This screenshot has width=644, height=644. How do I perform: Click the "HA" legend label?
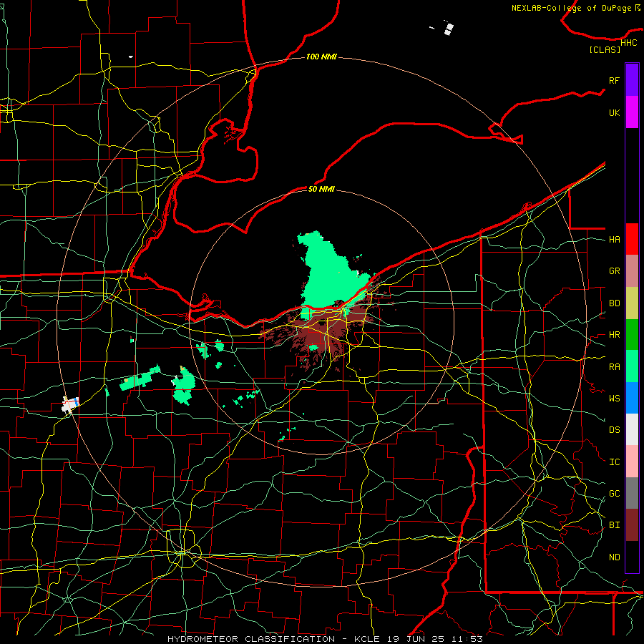(614, 239)
